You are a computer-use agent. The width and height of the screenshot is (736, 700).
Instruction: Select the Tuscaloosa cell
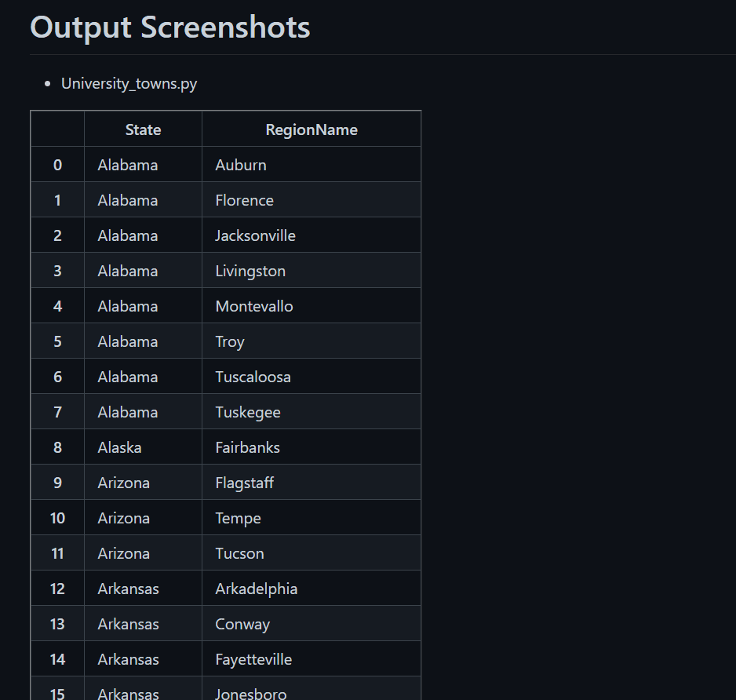coord(312,377)
